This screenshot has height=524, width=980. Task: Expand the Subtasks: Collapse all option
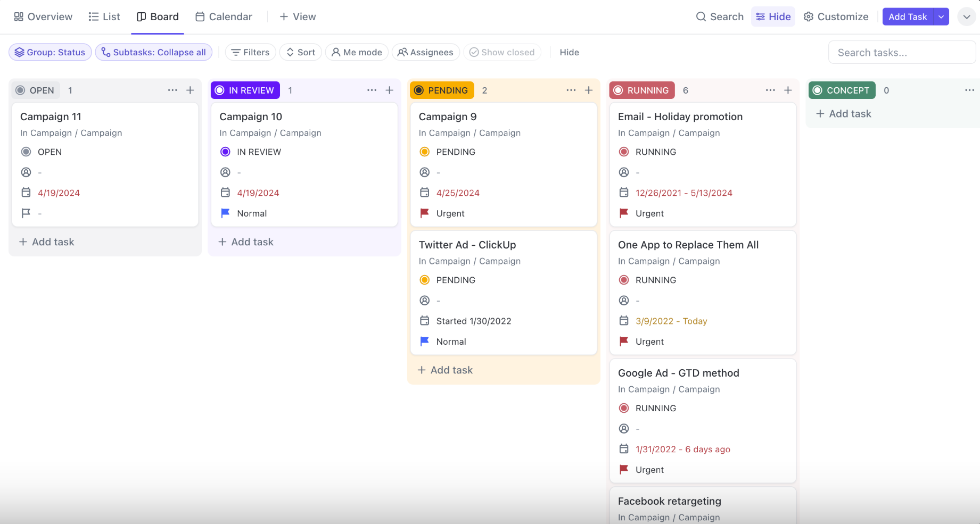153,52
